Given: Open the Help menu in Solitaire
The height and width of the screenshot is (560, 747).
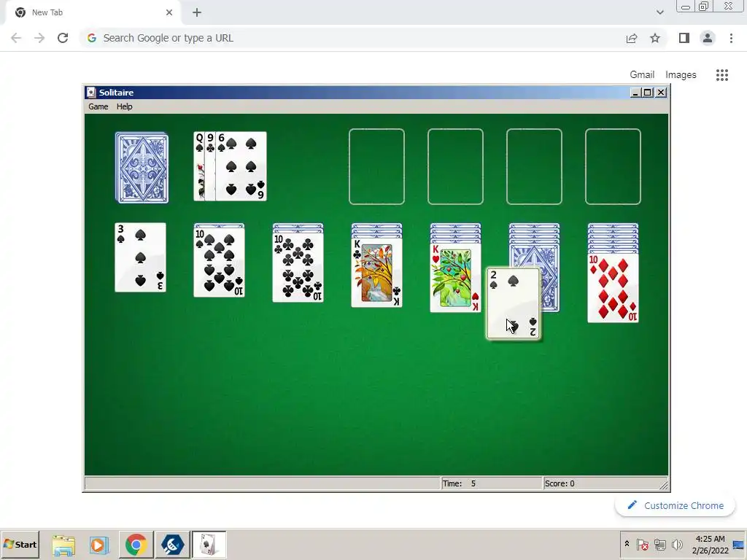Looking at the screenshot, I should (x=124, y=106).
